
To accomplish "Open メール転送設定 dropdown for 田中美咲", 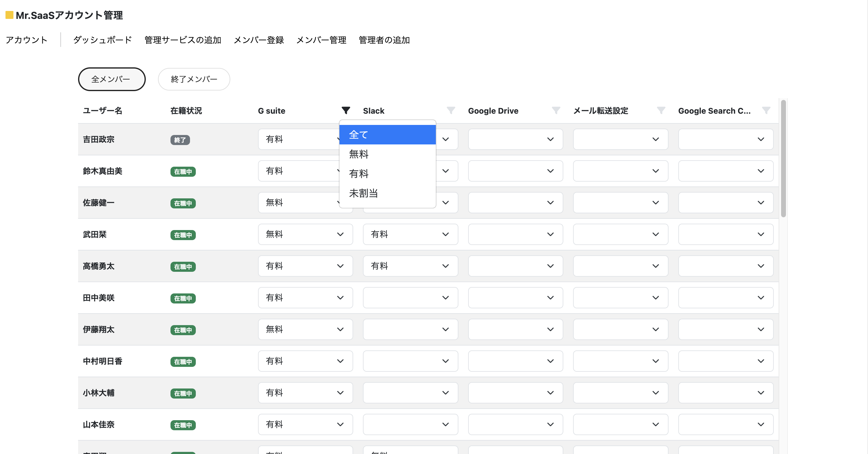I will [x=621, y=297].
